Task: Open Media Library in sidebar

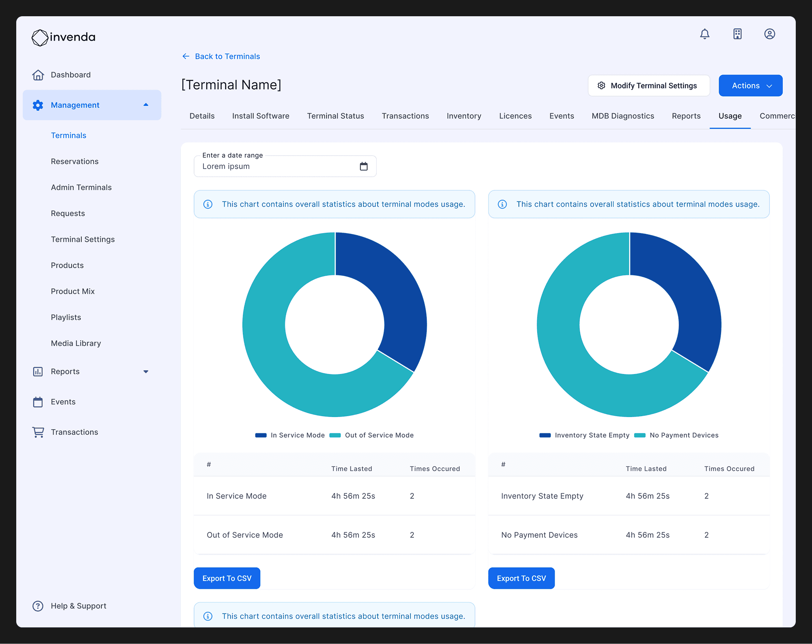Action: point(76,344)
